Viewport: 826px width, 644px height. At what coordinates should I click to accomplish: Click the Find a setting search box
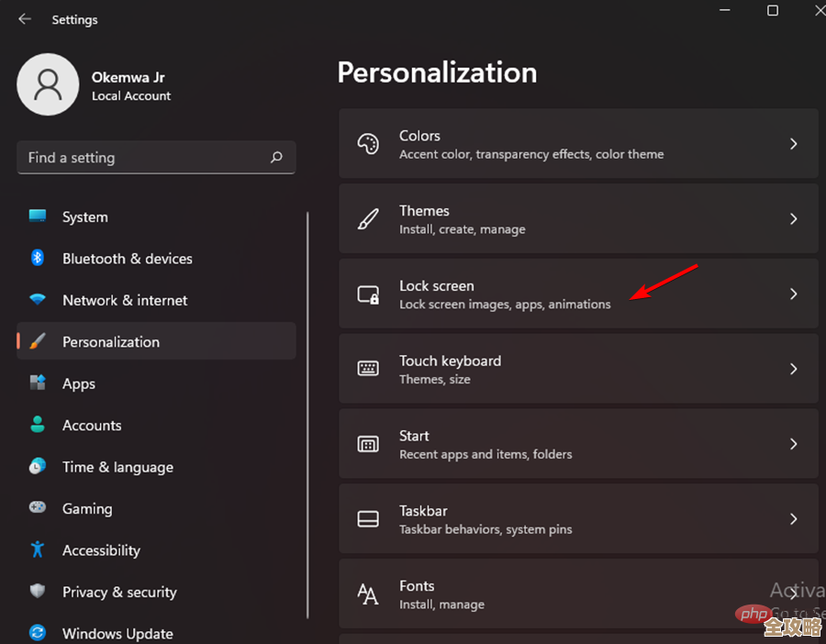pos(156,157)
